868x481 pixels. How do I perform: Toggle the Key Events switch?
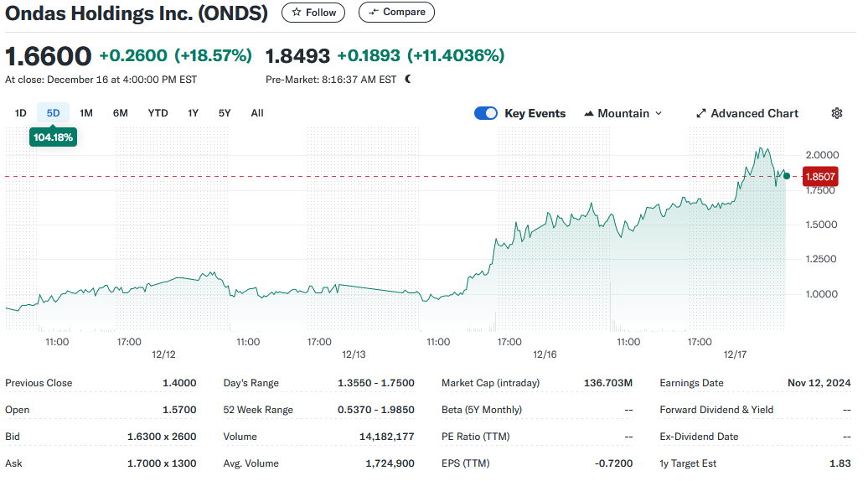tap(486, 113)
